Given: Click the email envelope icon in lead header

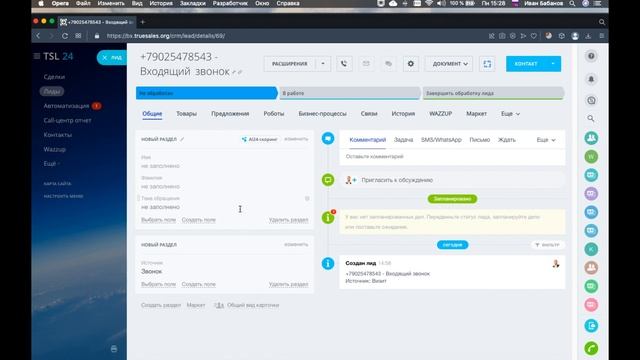Looking at the screenshot, I should (x=366, y=64).
